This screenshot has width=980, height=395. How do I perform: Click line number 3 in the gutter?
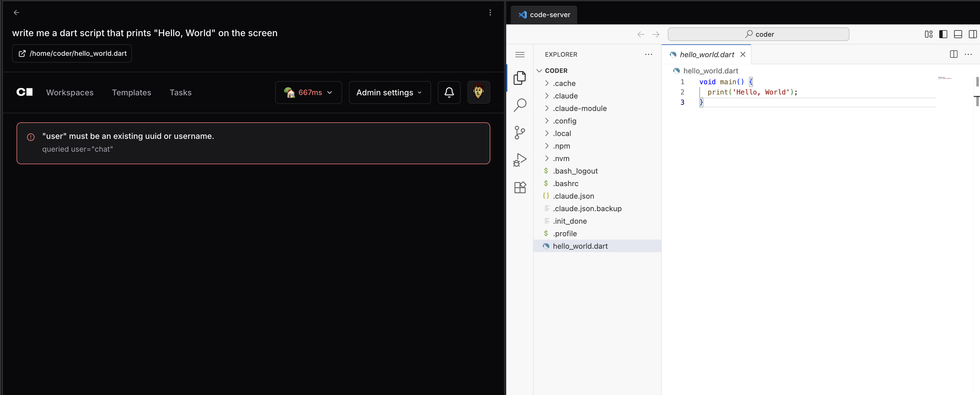(682, 102)
